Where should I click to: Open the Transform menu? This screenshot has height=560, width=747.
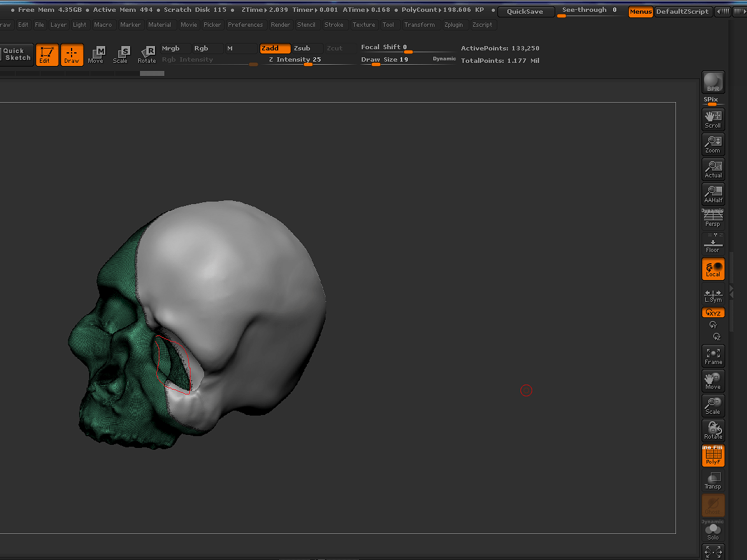coord(420,25)
